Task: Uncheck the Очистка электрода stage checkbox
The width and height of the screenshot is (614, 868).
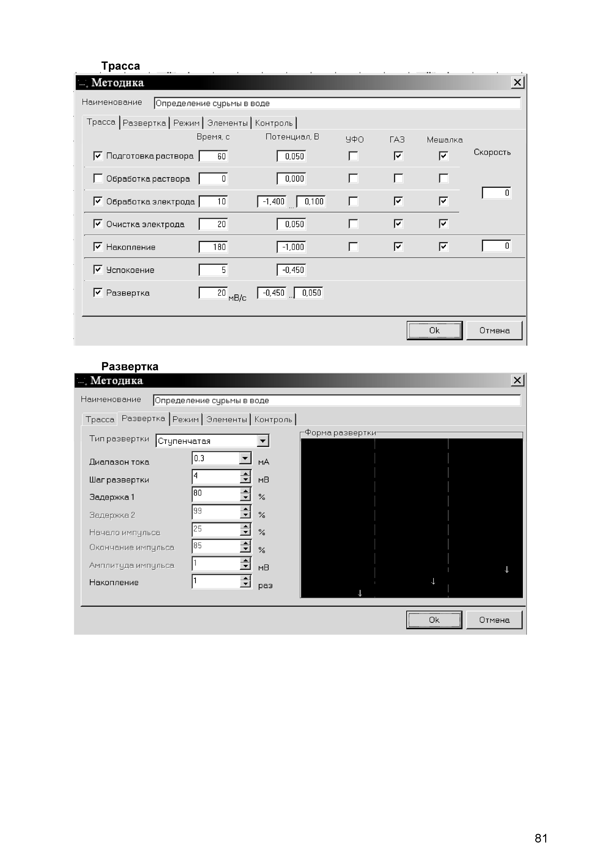Action: 98,224
